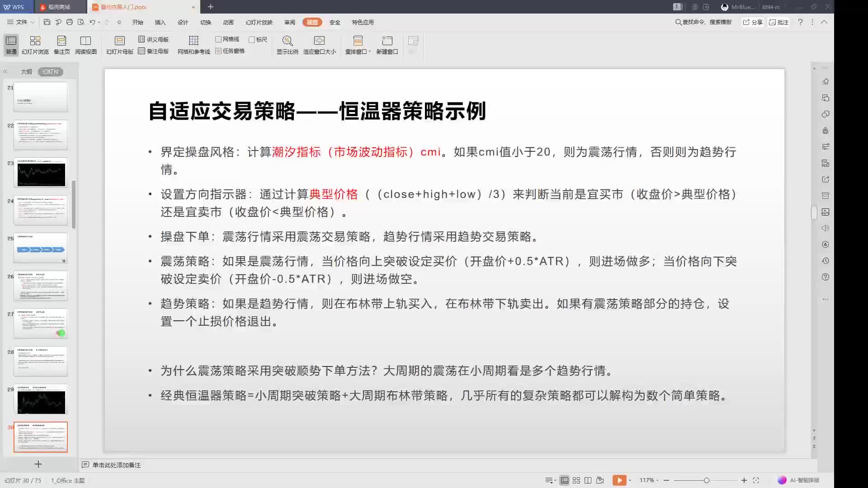Click AI-智能排版 button in status bar
This screenshot has height=488, width=868.
point(799,480)
